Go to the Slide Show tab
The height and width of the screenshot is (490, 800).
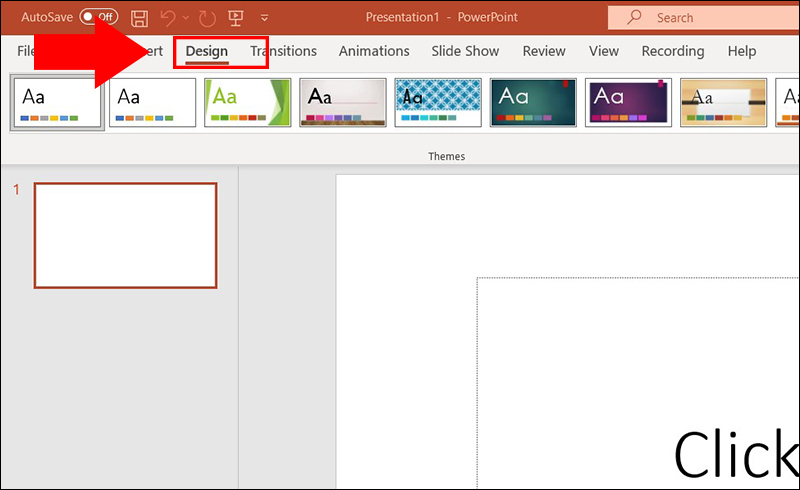[x=465, y=51]
